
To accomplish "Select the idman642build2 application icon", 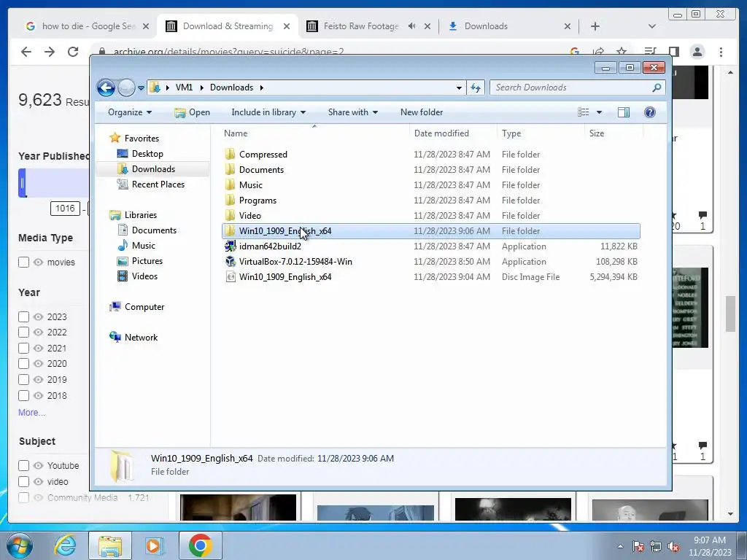I will tap(230, 246).
